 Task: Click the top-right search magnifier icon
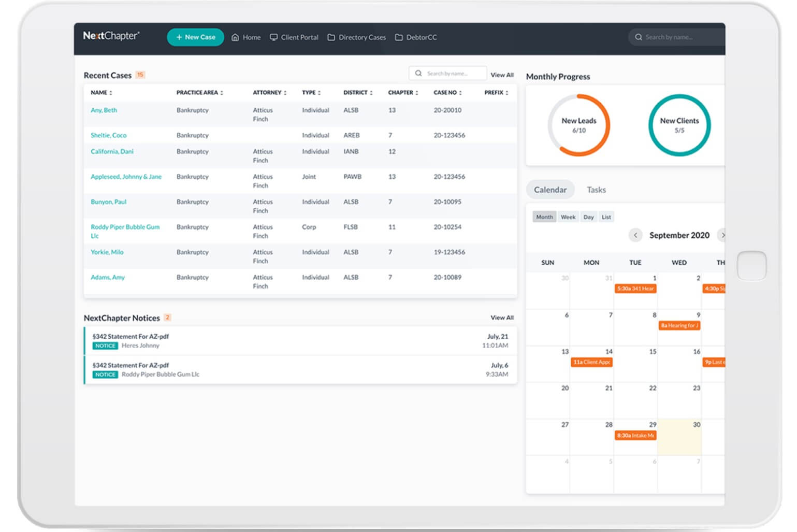click(x=639, y=37)
